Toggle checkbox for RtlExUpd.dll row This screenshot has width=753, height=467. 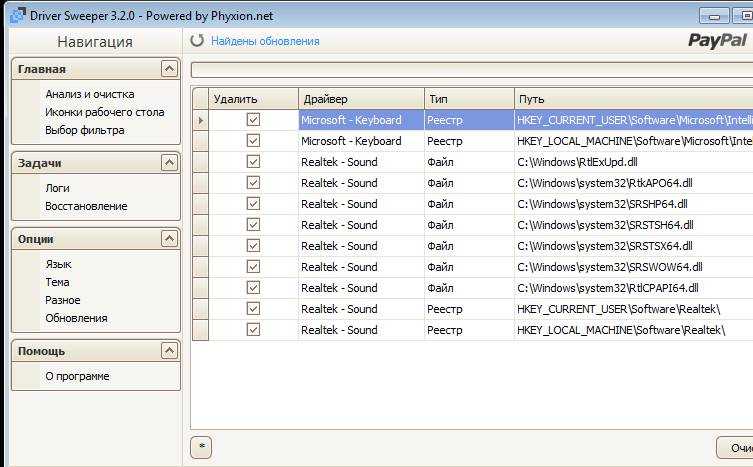(253, 162)
